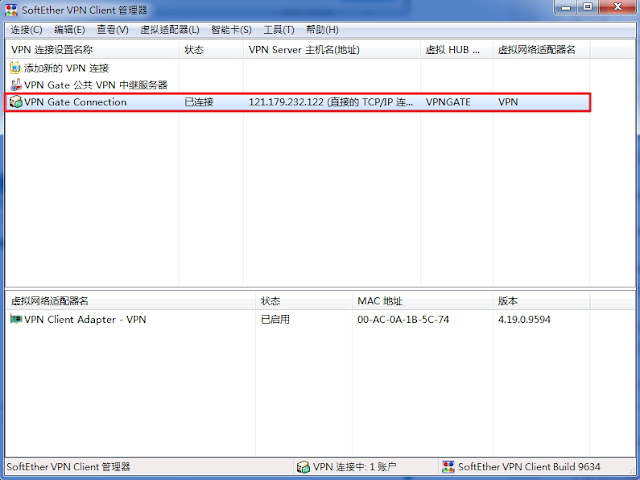
Task: Click the version 4.19.0.9594 cell
Action: coord(524,319)
